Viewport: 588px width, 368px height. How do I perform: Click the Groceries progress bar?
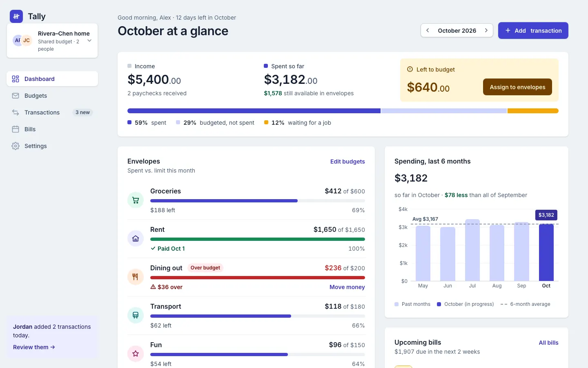click(x=258, y=201)
